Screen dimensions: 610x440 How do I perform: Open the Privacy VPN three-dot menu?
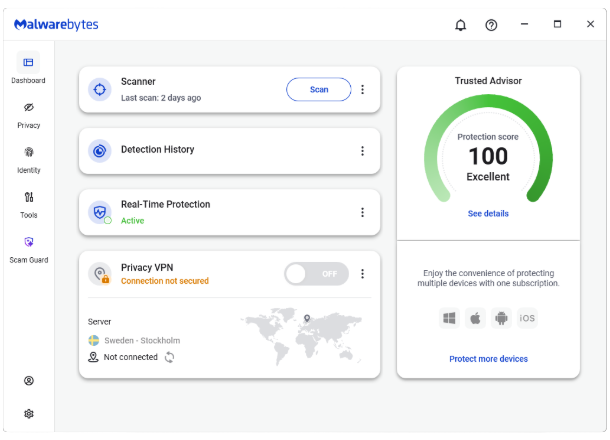coord(363,274)
